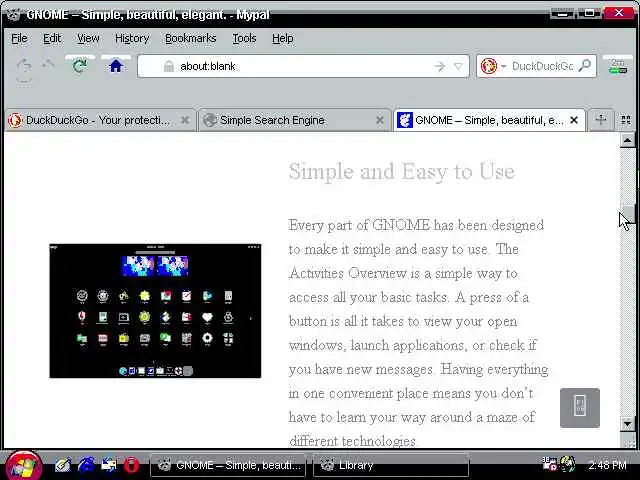Open the View menu

88,38
